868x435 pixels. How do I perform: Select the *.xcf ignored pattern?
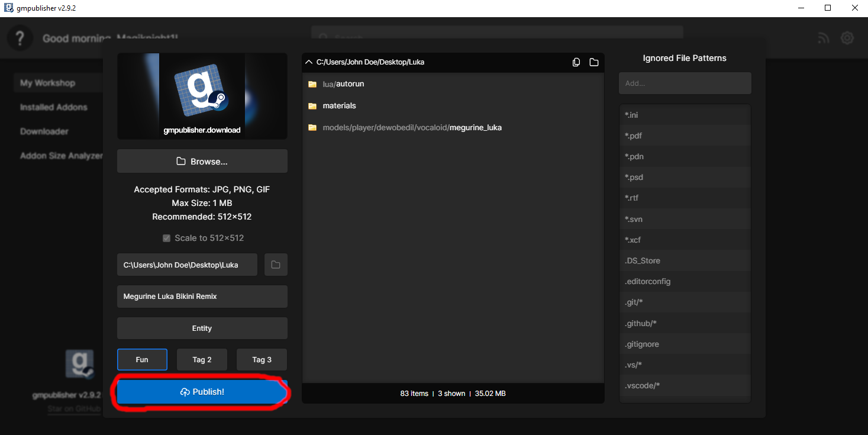(685, 240)
